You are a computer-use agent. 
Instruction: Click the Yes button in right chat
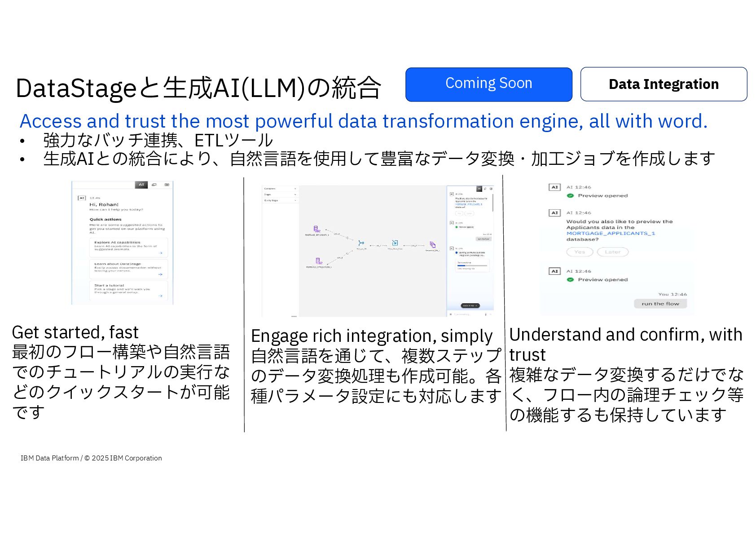click(x=580, y=252)
